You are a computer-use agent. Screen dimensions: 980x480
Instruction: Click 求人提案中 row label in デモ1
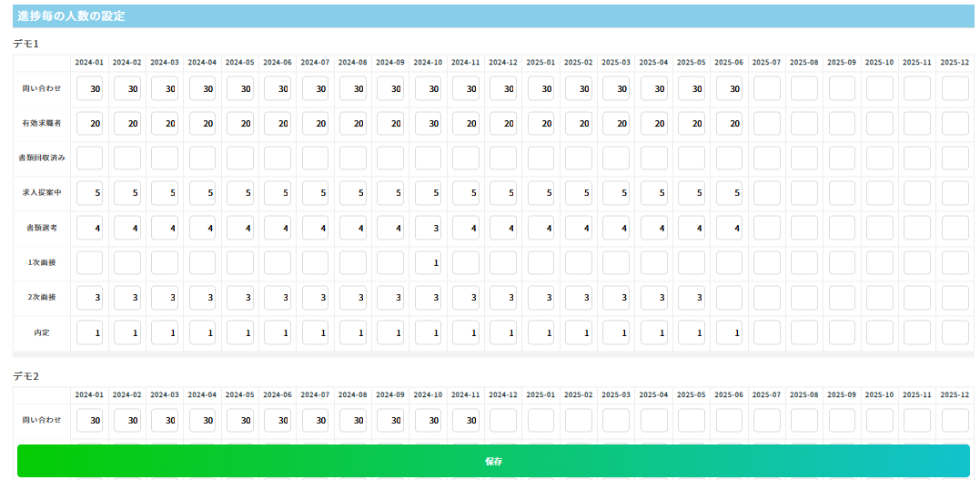(41, 193)
